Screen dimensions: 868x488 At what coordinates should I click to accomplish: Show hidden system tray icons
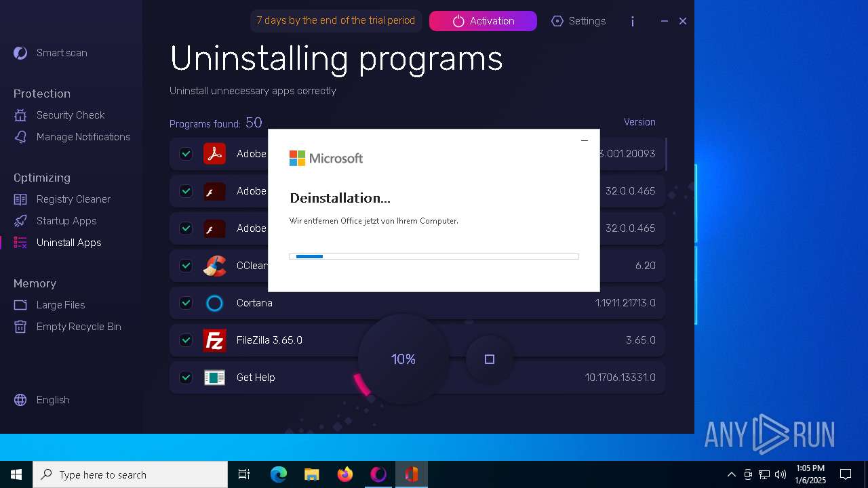(x=731, y=474)
